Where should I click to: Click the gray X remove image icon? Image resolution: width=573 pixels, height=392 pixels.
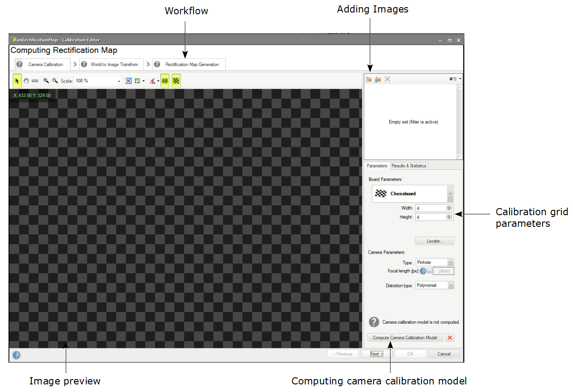[x=388, y=79]
